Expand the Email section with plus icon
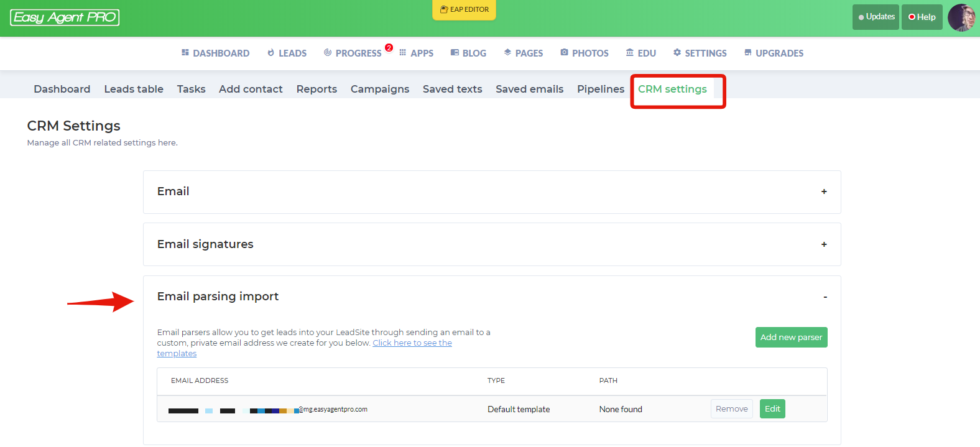The image size is (980, 447). 824,191
